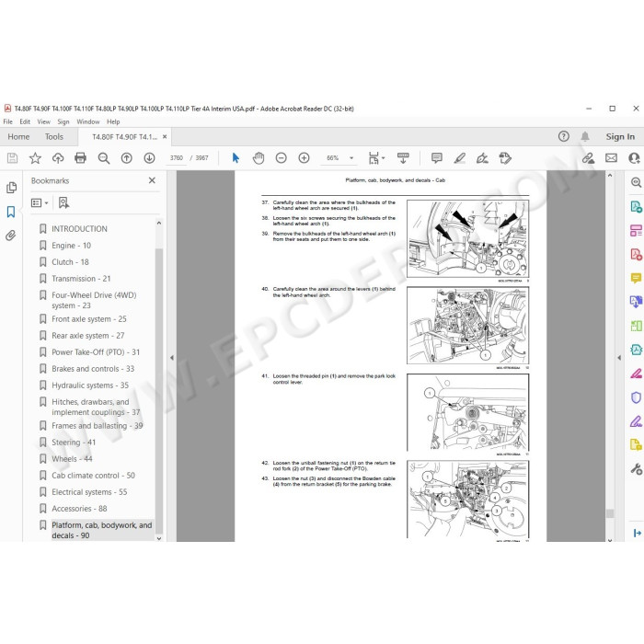Image resolution: width=644 pixels, height=644 pixels.
Task: Toggle the bookmarks panel icon
Action: [11, 212]
